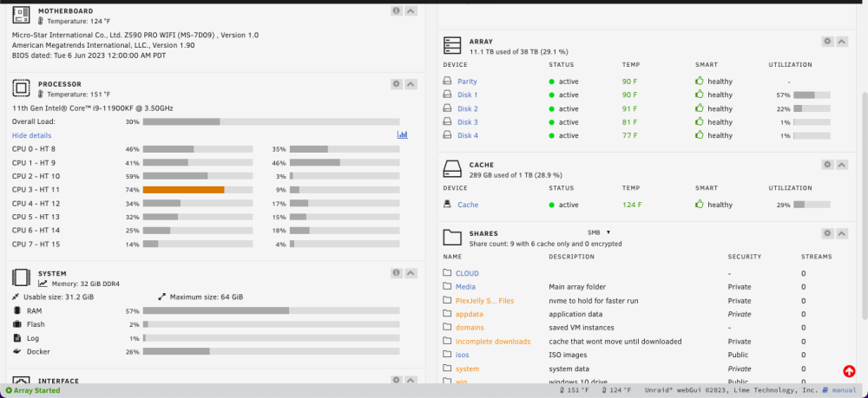
Task: Open the system share
Action: pyautogui.click(x=467, y=369)
